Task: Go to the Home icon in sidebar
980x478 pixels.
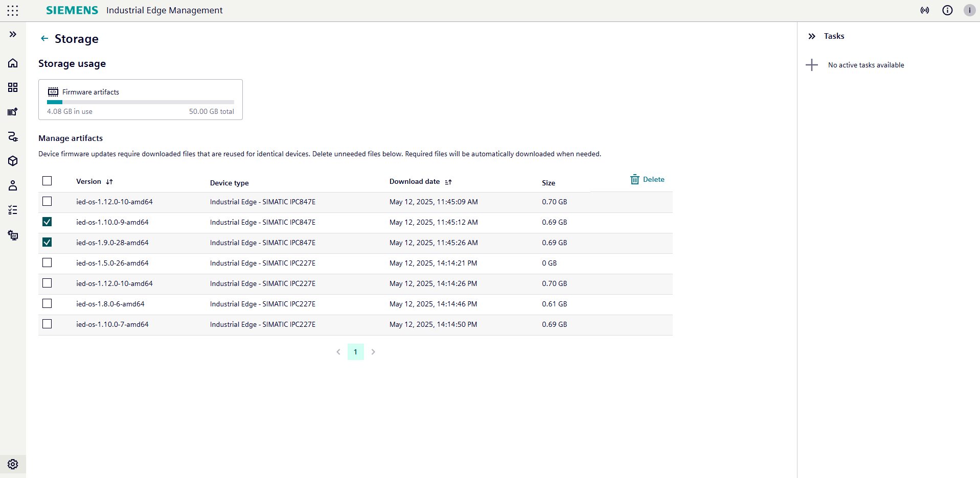Action: click(13, 63)
